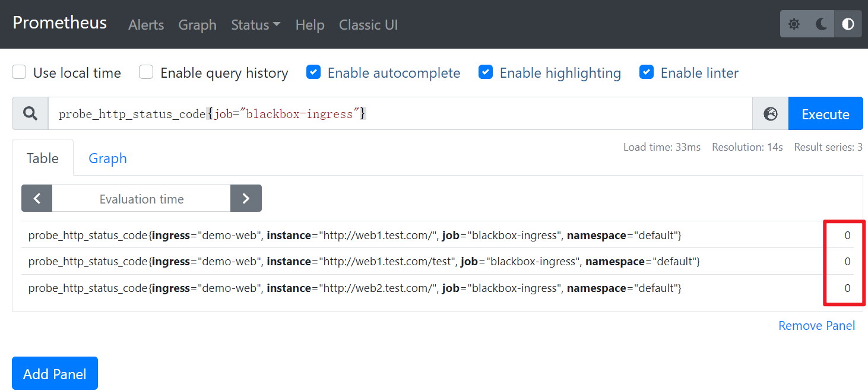
Task: Switch to the Graph tab in panel
Action: click(107, 158)
